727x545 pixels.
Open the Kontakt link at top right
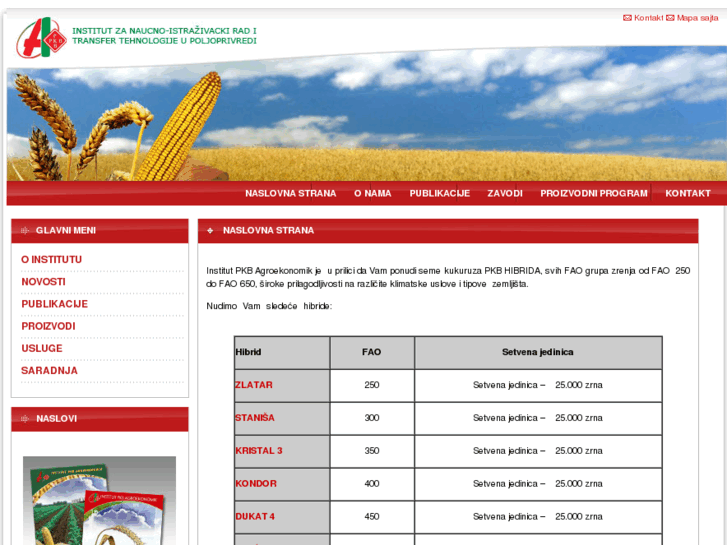(x=649, y=18)
